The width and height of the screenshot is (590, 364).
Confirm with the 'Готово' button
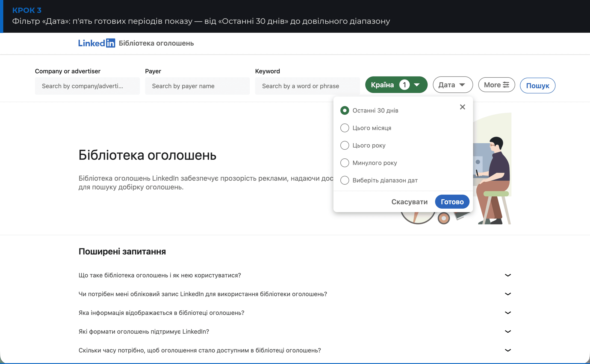click(452, 202)
